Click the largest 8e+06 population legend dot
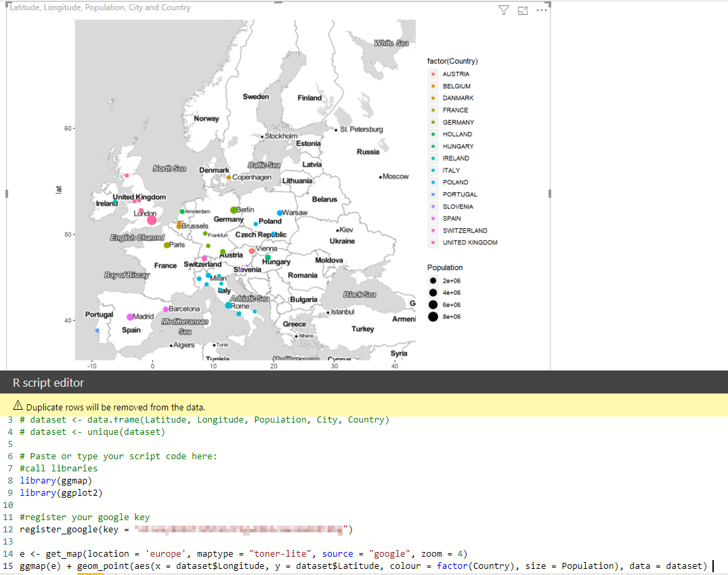728x575 pixels. click(x=433, y=316)
